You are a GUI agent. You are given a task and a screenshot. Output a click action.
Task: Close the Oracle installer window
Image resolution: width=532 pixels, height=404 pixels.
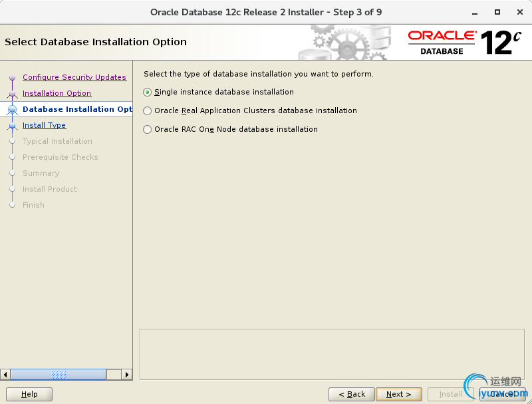(519, 12)
